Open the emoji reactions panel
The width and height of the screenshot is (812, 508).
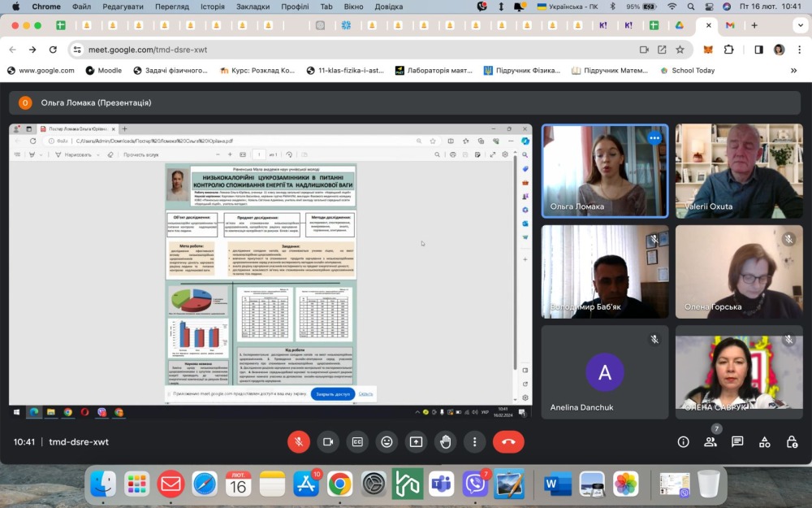(387, 441)
